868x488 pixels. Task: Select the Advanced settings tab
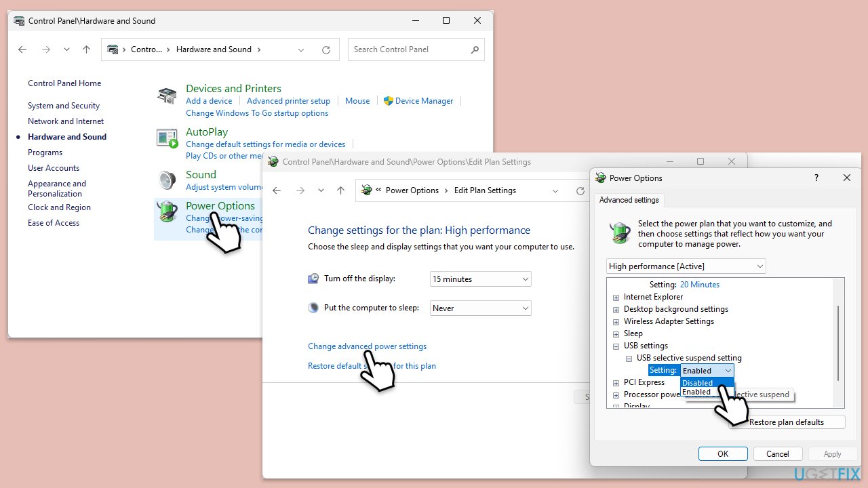point(629,200)
